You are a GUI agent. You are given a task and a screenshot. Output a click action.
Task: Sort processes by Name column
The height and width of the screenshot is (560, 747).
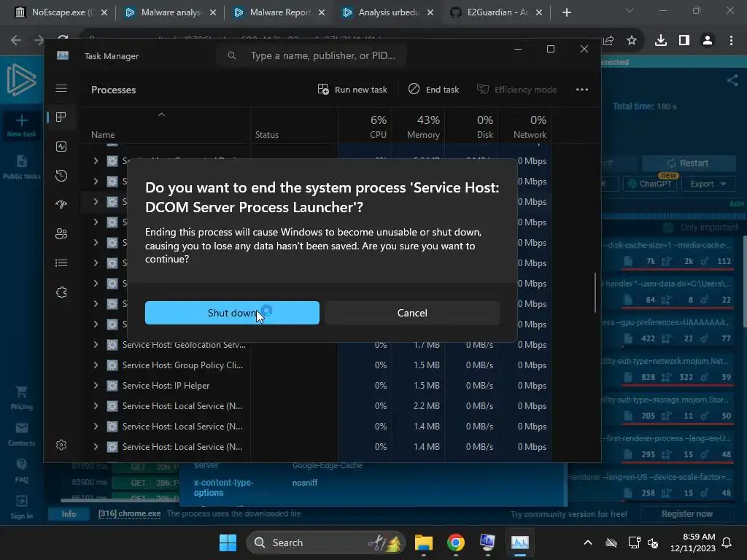pyautogui.click(x=165, y=125)
